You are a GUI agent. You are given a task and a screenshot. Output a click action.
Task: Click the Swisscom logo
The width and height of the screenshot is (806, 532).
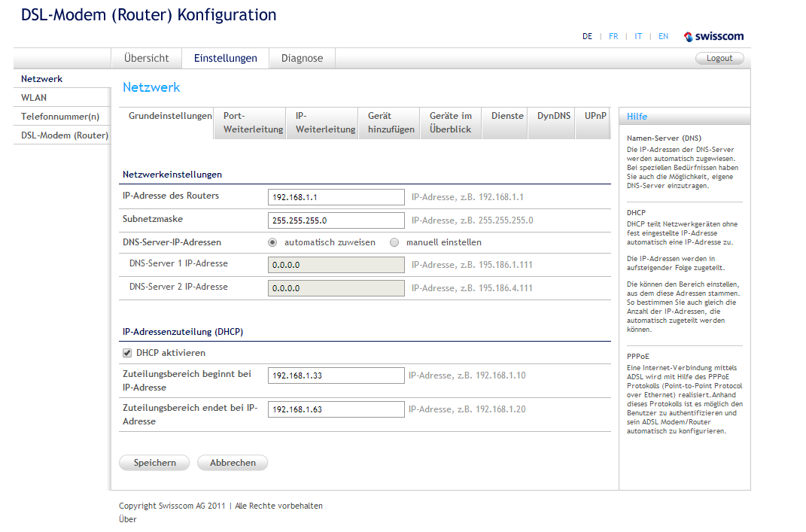[713, 36]
